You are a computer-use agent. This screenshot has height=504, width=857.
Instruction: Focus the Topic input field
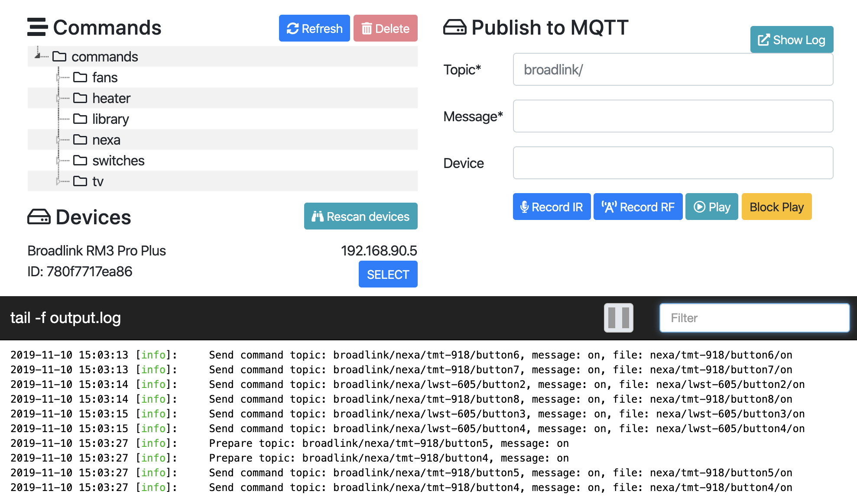click(x=672, y=70)
